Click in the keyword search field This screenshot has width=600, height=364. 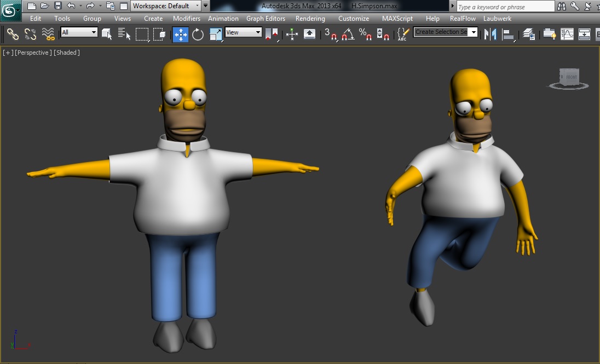click(x=505, y=7)
